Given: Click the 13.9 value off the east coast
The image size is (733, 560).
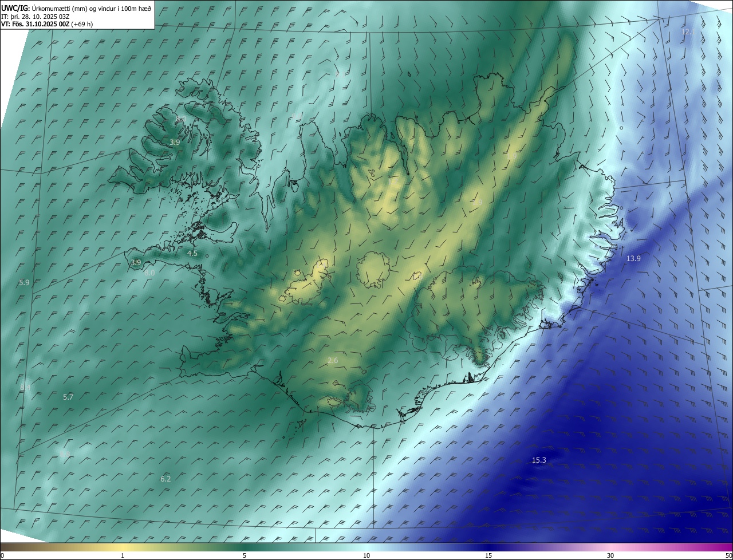Looking at the screenshot, I should click(x=633, y=258).
